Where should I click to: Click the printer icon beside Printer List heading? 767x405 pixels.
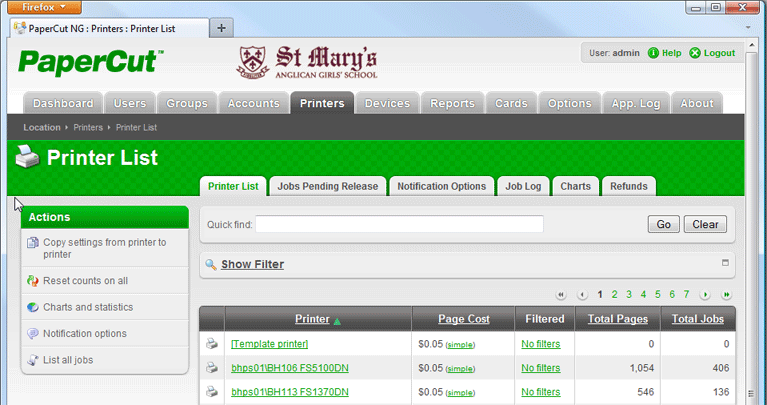(27, 157)
